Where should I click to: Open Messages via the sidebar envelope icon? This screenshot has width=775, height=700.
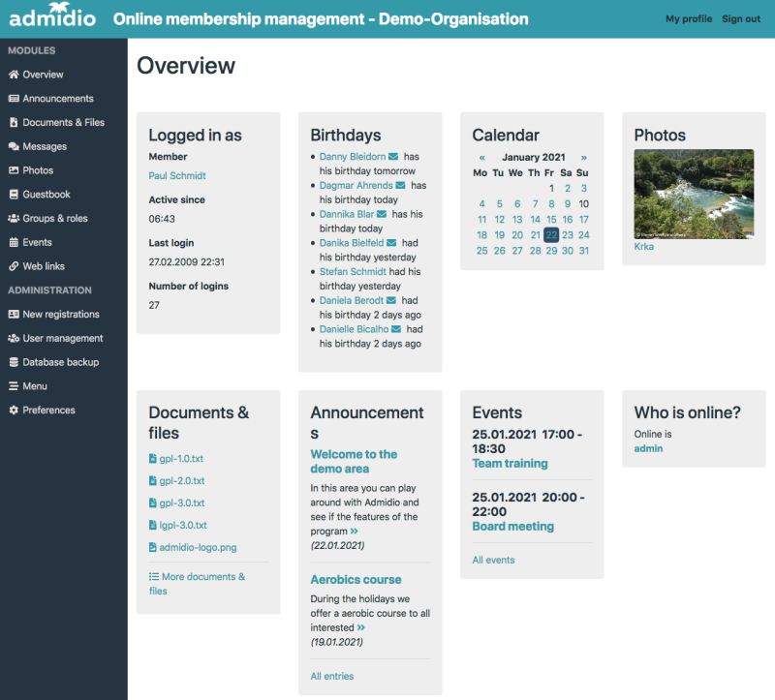tap(14, 146)
